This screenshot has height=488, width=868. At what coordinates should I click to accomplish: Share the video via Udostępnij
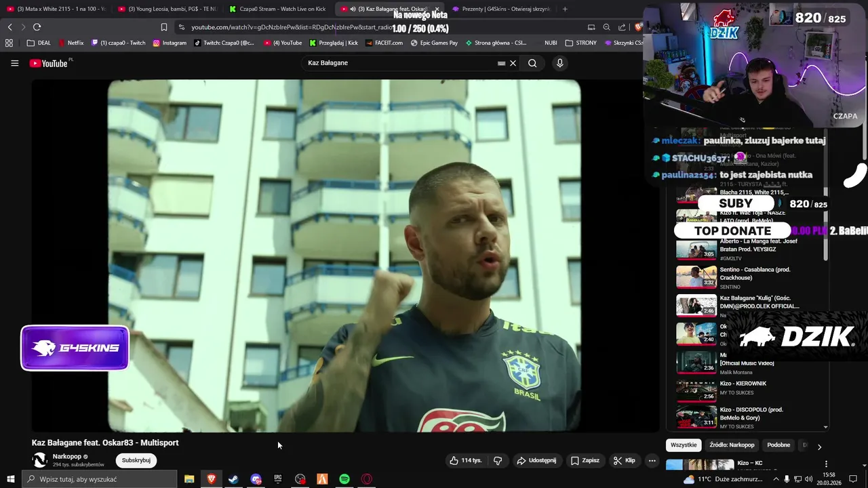click(536, 460)
